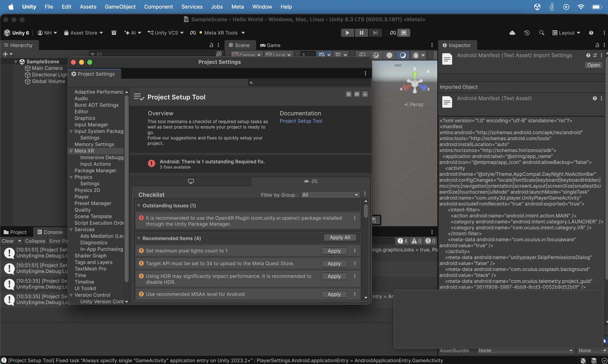Click the status bar check circle icon
608x364 pixels.
(x=604, y=360)
